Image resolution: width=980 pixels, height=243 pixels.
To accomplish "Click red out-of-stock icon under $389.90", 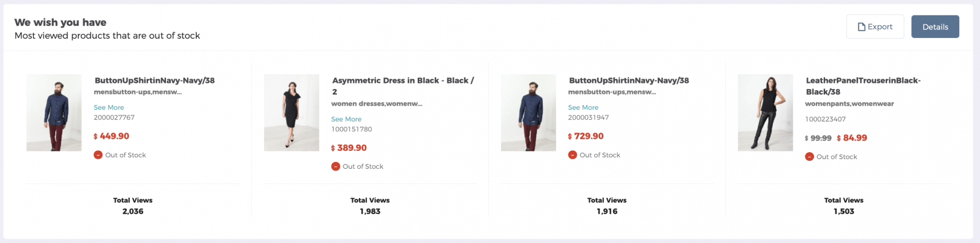I will point(336,166).
